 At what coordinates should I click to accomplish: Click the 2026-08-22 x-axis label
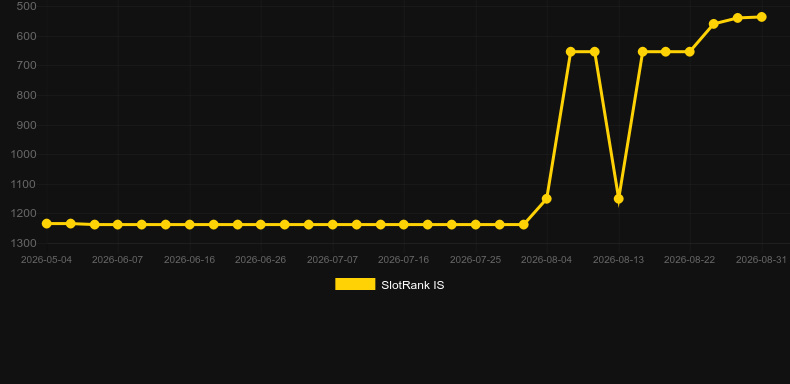[x=690, y=260]
